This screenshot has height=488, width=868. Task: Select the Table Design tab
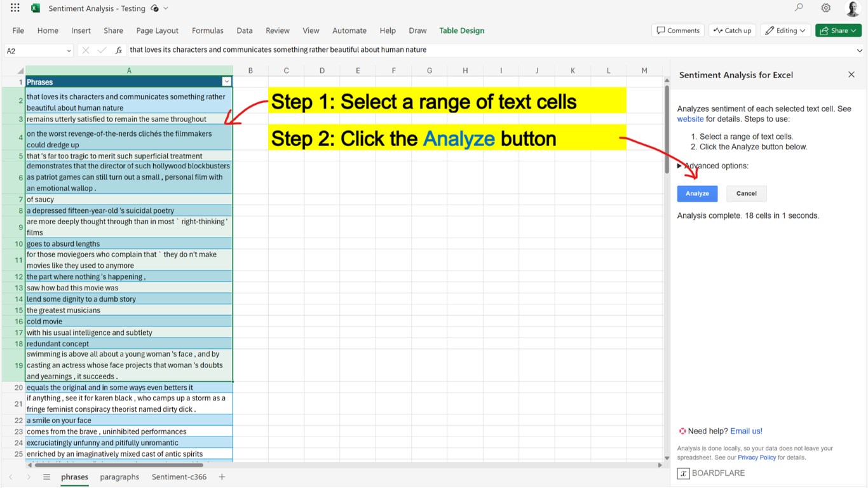(462, 30)
